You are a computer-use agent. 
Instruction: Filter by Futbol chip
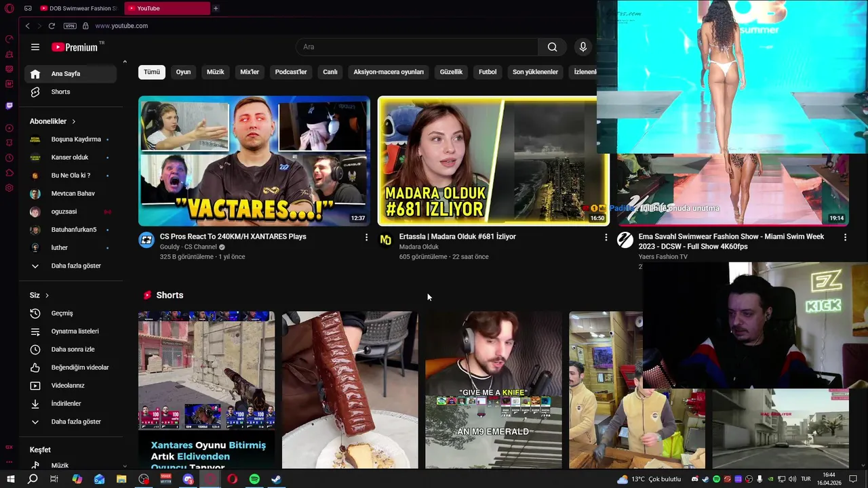point(488,72)
